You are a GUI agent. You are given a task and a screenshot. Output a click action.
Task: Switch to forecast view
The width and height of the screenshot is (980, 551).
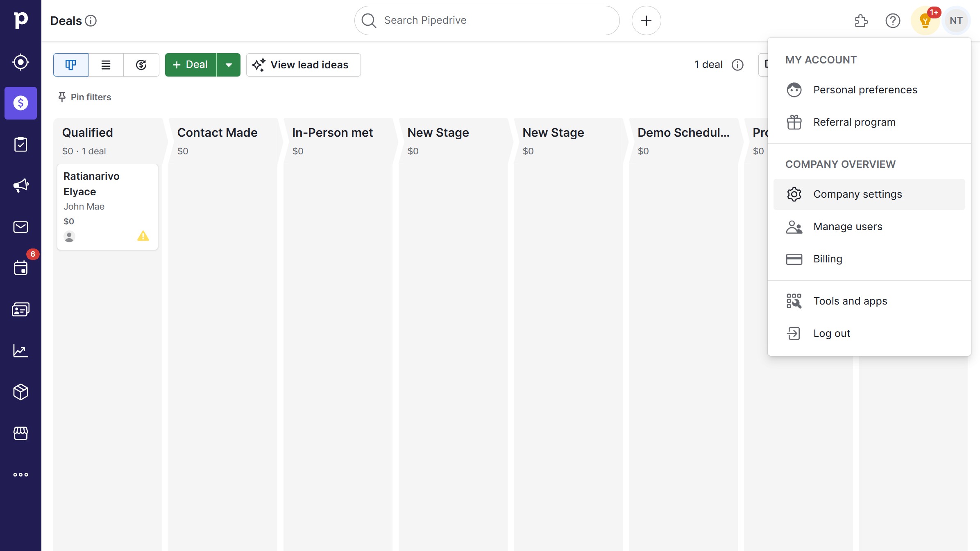[141, 65]
